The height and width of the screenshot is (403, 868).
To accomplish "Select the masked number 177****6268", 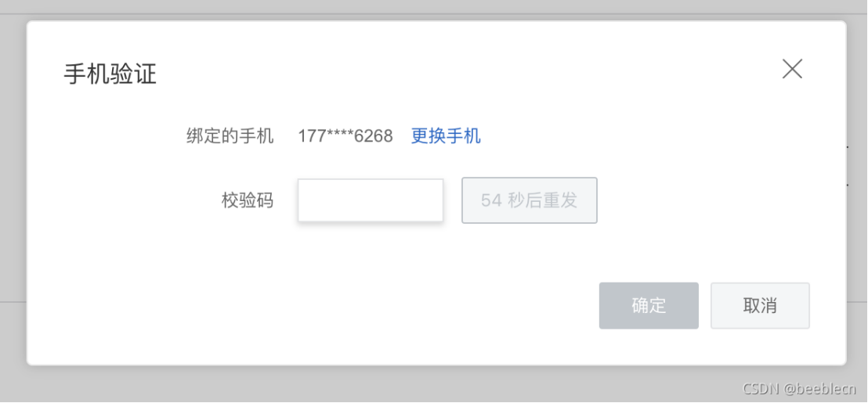I will point(345,135).
